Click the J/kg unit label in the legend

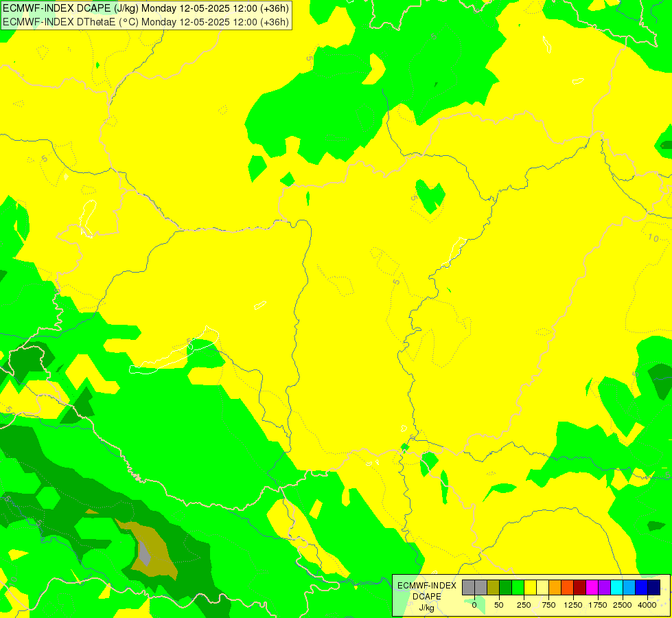(426, 608)
